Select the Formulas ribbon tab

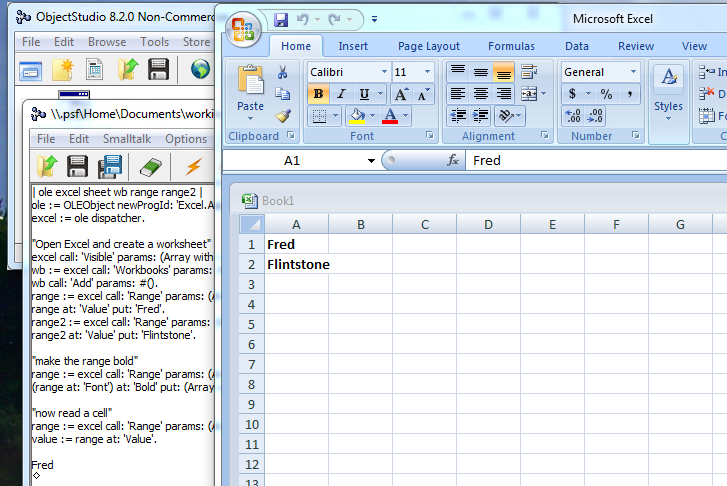pos(511,46)
